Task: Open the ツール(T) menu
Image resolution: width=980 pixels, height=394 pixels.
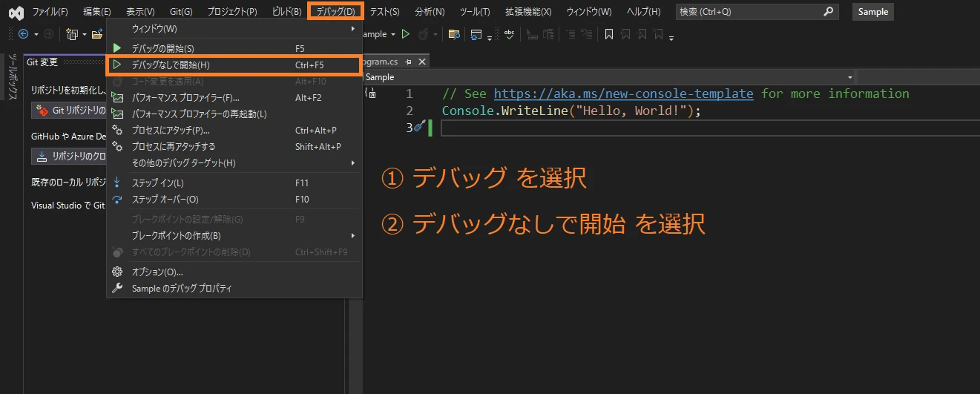Action: 475,12
